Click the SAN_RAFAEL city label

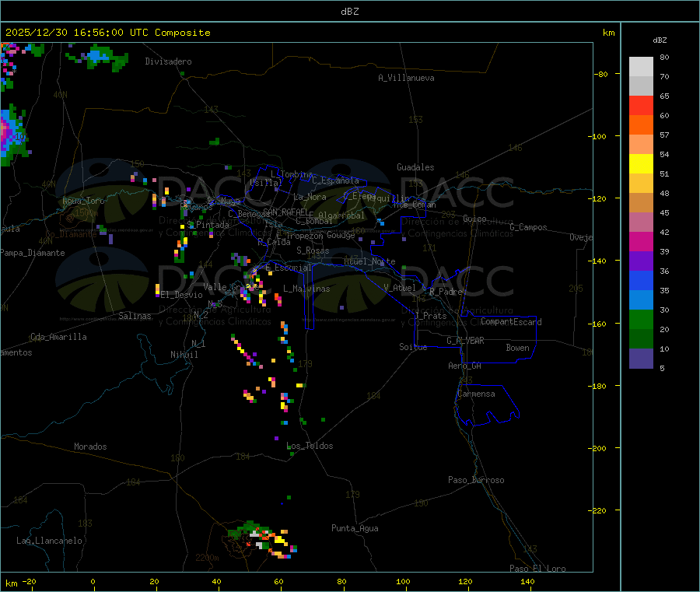[x=285, y=212]
